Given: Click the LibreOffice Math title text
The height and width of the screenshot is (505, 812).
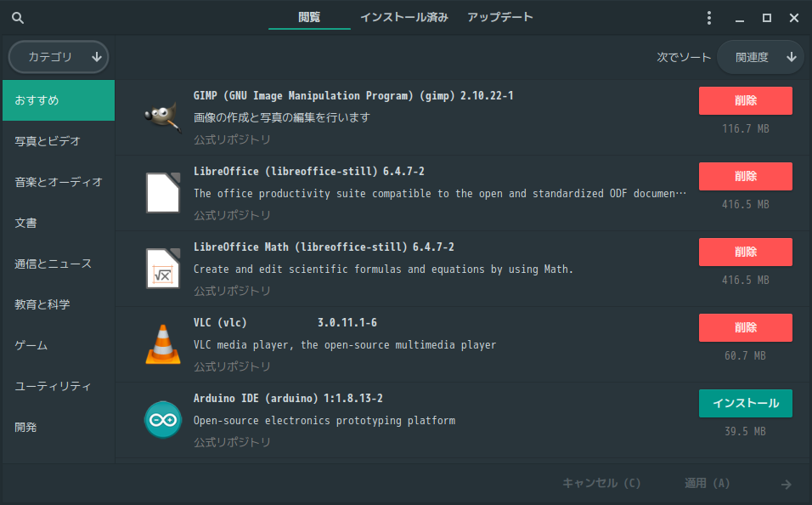Looking at the screenshot, I should (324, 247).
